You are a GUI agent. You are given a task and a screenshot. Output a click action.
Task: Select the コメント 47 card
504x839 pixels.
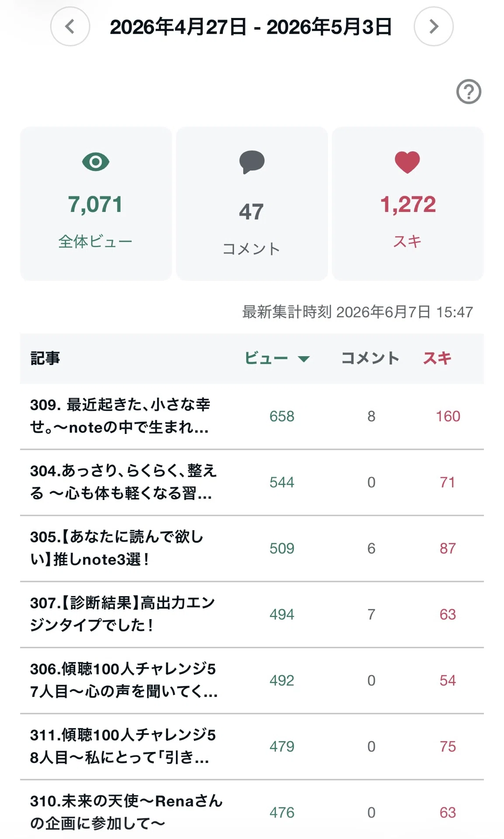click(252, 204)
